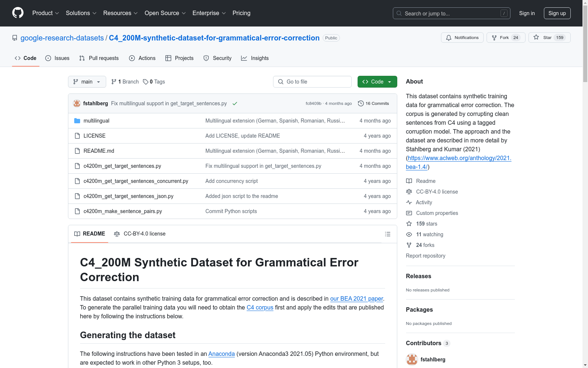Expand the Open Source menu
This screenshot has height=368, width=588.
tap(165, 13)
